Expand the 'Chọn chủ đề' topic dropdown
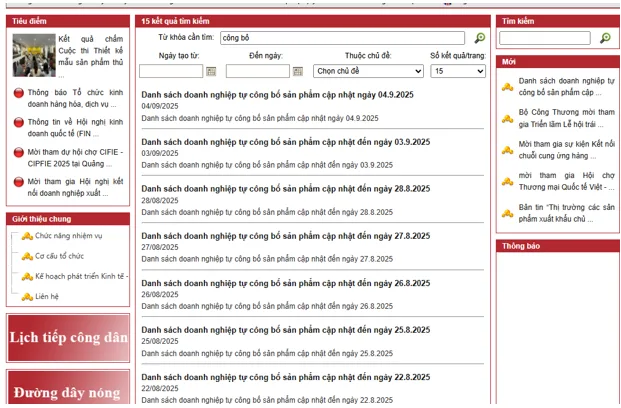This screenshot has height=408, width=621. (368, 71)
